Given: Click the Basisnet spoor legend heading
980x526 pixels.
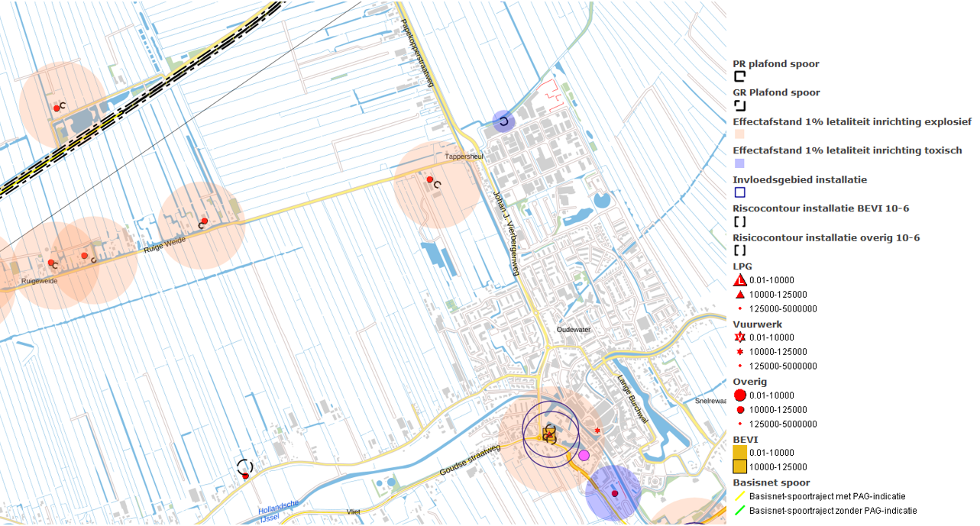Looking at the screenshot, I should (771, 482).
